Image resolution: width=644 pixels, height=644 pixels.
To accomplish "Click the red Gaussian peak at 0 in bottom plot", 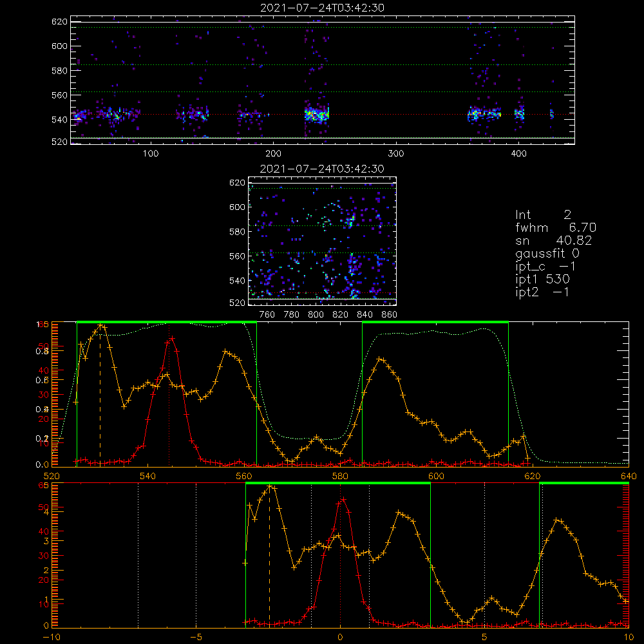I will click(x=342, y=500).
